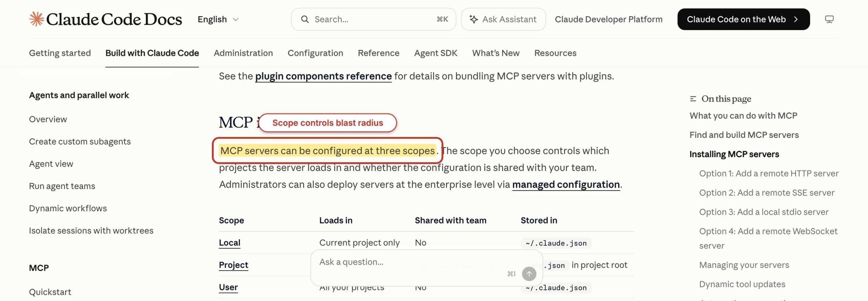Jump to Dynamic tool updates section
This screenshot has height=301, width=868.
pos(742,284)
